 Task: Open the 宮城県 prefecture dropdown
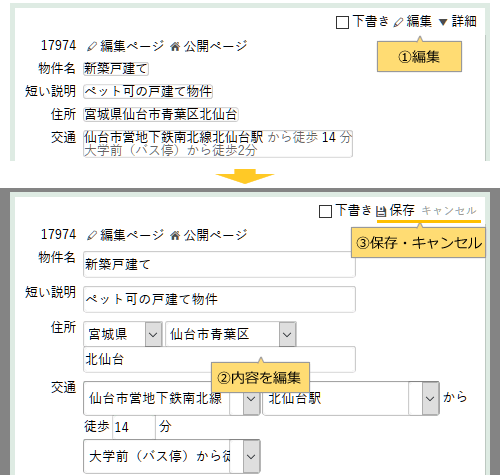pos(123,334)
